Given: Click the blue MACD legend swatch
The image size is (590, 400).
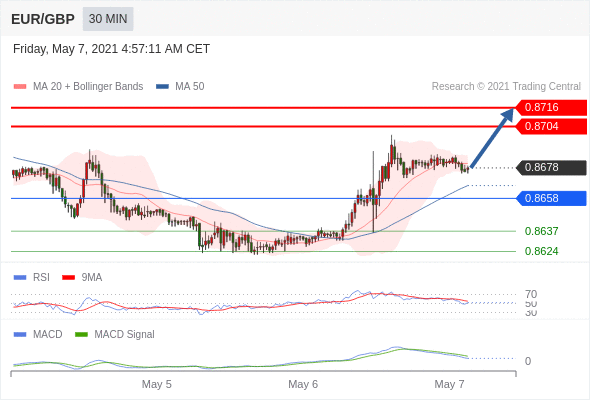Looking at the screenshot, I should (x=20, y=335).
